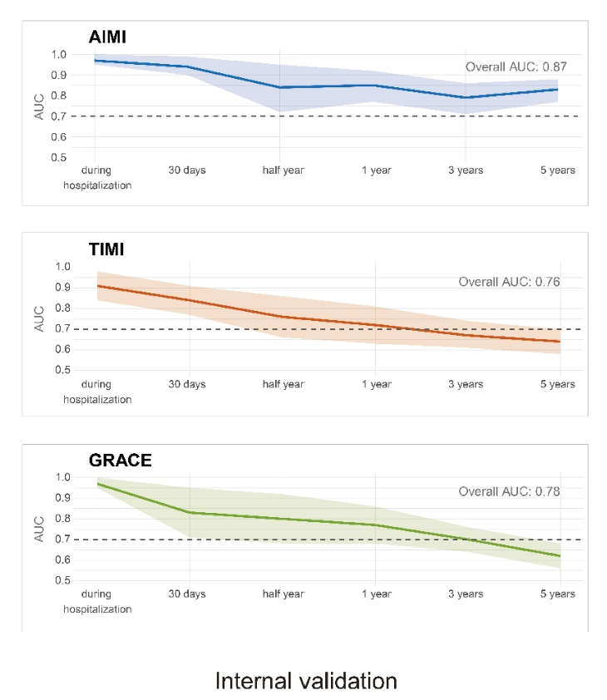Click the TIMI chart's AUC y-axis label
Screen dimensions: 607x700
(x=39, y=318)
